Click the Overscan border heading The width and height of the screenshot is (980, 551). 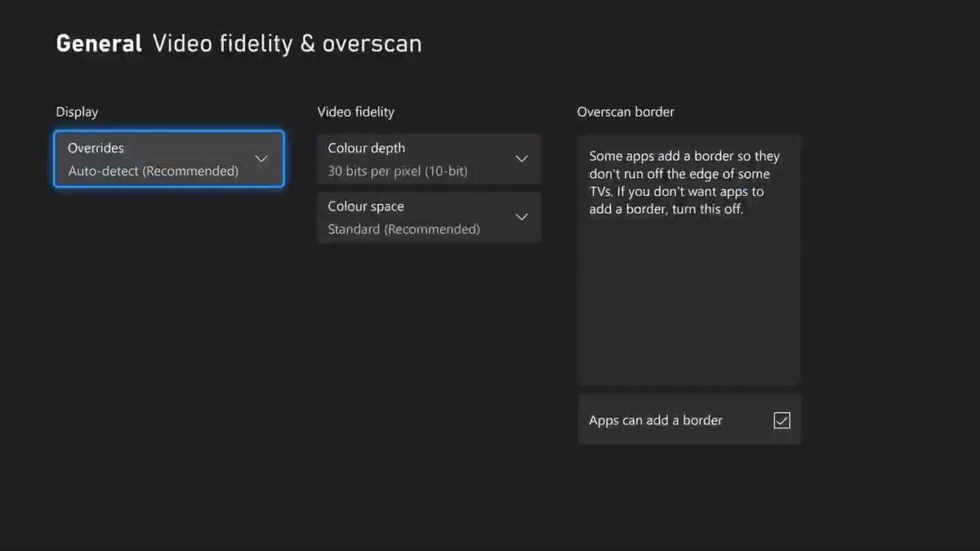[626, 112]
